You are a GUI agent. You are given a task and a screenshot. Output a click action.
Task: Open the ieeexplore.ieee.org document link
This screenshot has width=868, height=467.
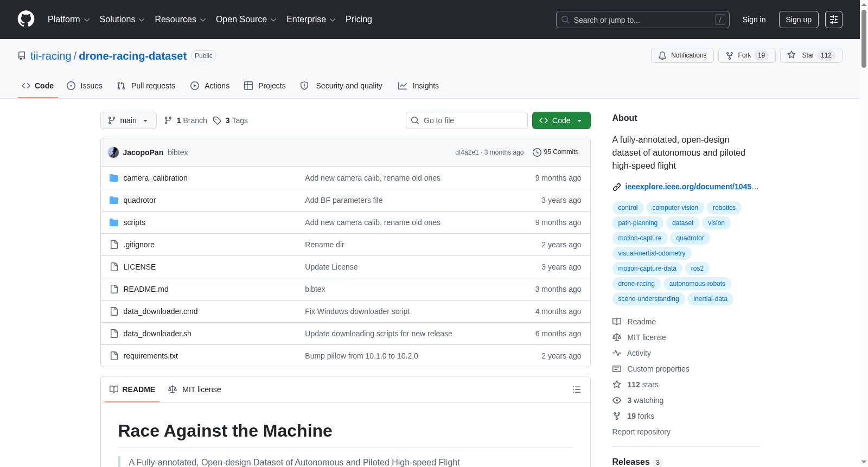click(x=692, y=187)
